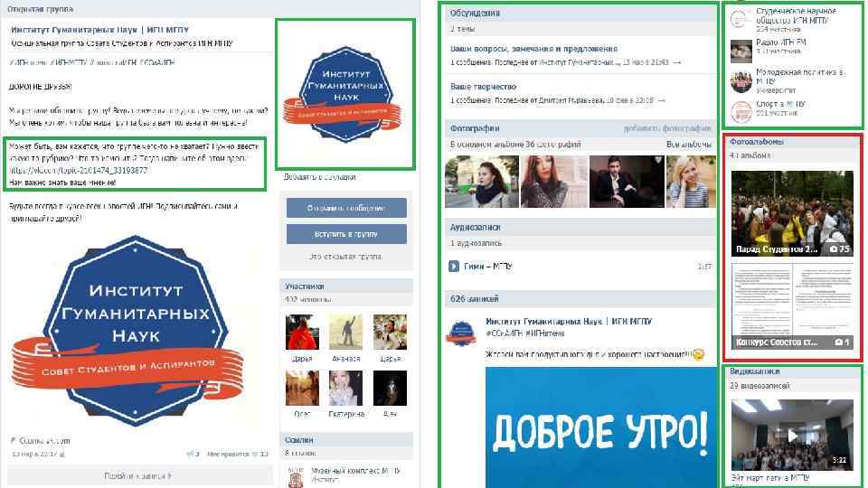Screen dimensions: 868x488
Task: Click Все альбомы link in Фотографии
Action: (689, 144)
